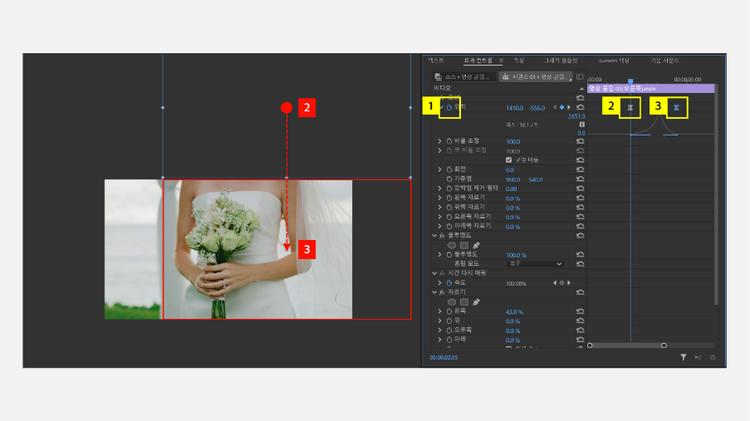Click the purple 영상 클립 clip bar
750x421 pixels.
click(x=651, y=89)
